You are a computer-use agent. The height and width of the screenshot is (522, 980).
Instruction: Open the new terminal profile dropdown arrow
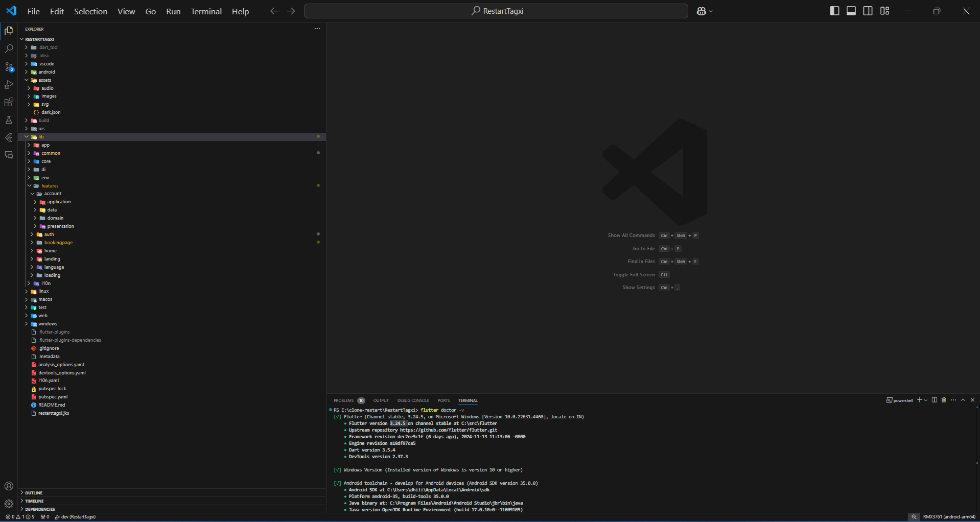pyautogui.click(x=926, y=400)
